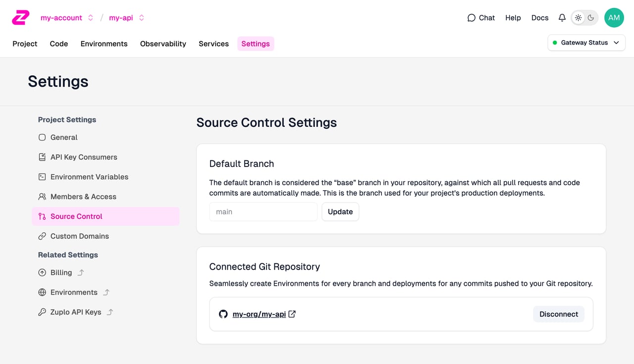Select the Settings tab
This screenshot has width=634, height=364.
pyautogui.click(x=256, y=44)
